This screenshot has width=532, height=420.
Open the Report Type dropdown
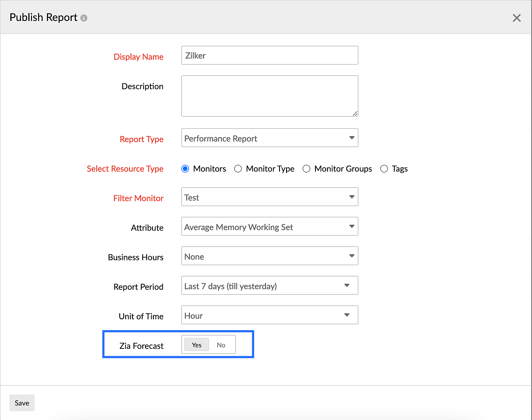(269, 138)
